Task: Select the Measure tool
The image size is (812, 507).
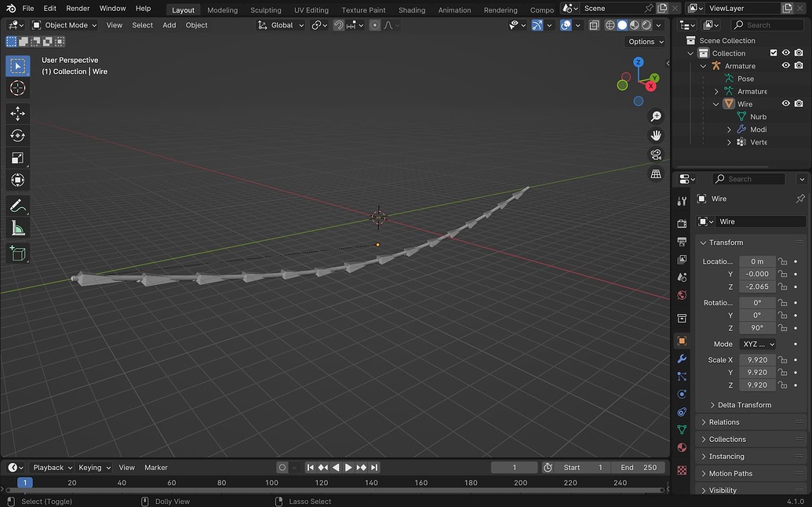Action: [17, 228]
